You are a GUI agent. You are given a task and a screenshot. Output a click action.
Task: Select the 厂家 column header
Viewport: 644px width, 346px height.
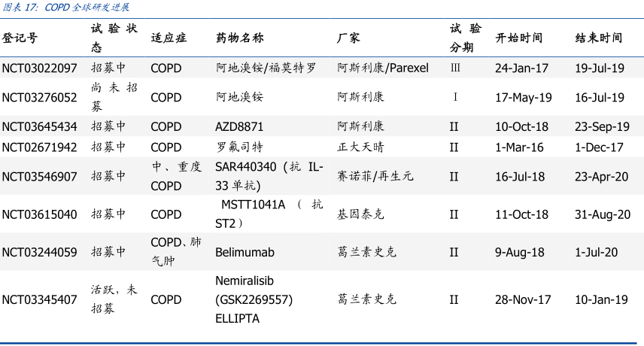click(x=348, y=38)
